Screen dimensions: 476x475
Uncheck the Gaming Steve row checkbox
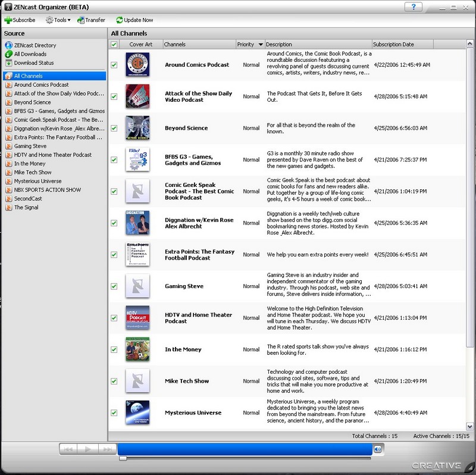point(114,286)
